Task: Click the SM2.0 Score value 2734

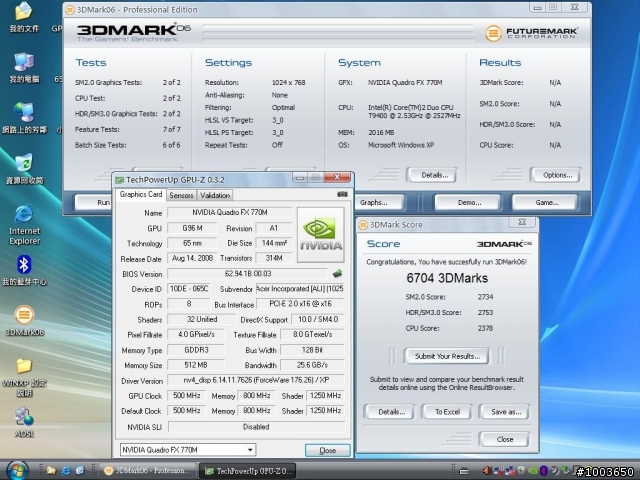Action: click(x=485, y=297)
